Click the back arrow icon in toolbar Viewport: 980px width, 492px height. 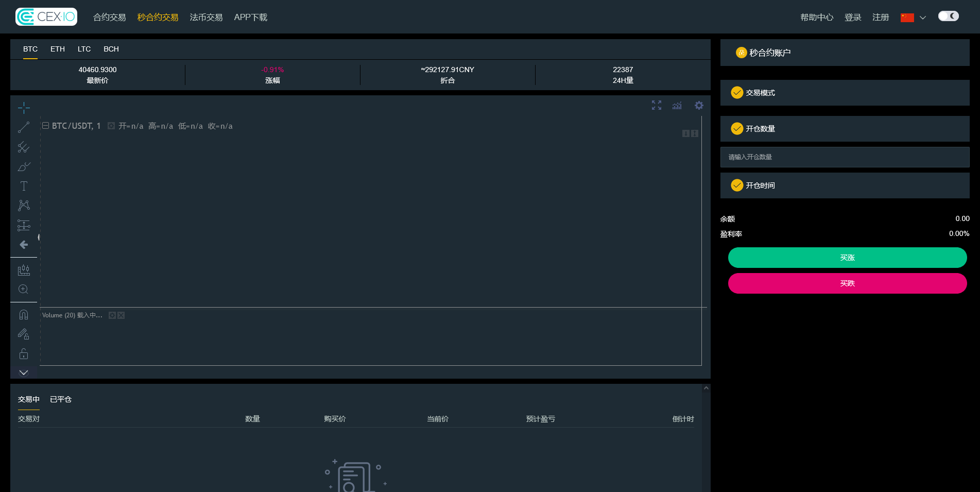pos(24,245)
